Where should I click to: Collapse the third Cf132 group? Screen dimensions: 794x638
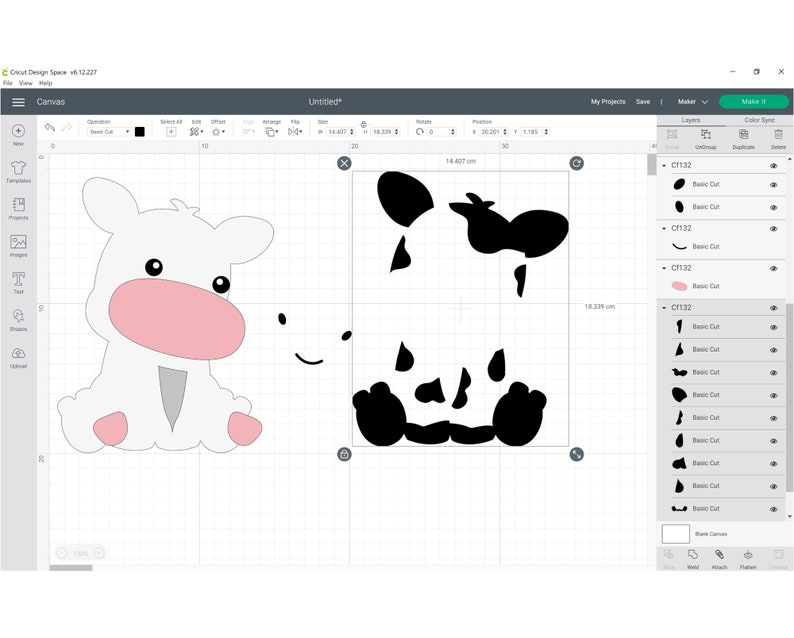[664, 268]
